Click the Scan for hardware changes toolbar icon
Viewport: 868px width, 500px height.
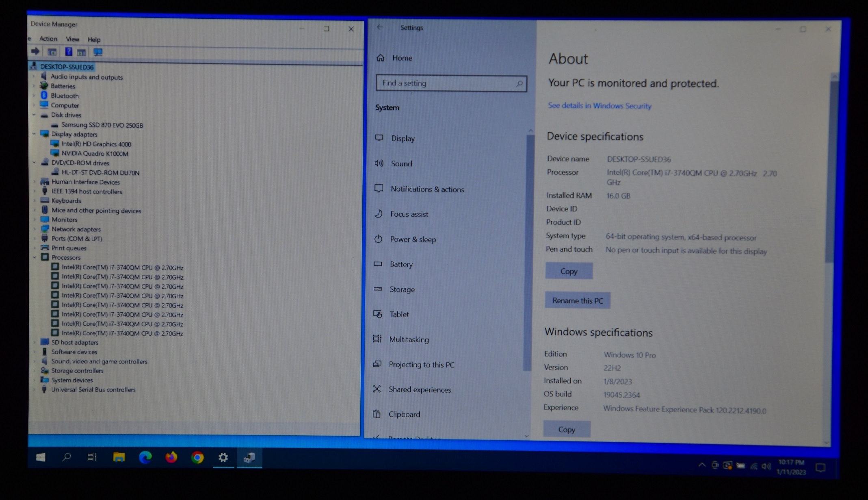coord(98,52)
